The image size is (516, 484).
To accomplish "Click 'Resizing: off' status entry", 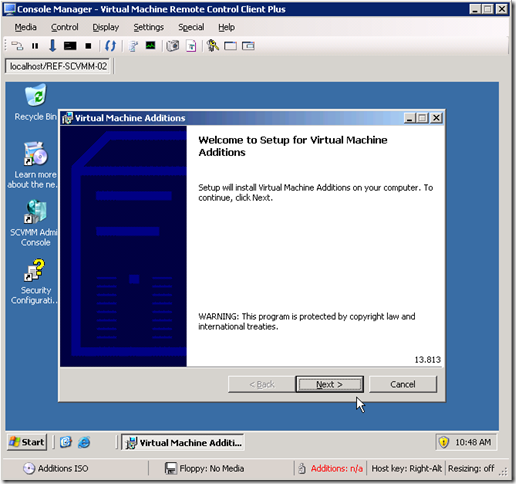I will pos(471,468).
